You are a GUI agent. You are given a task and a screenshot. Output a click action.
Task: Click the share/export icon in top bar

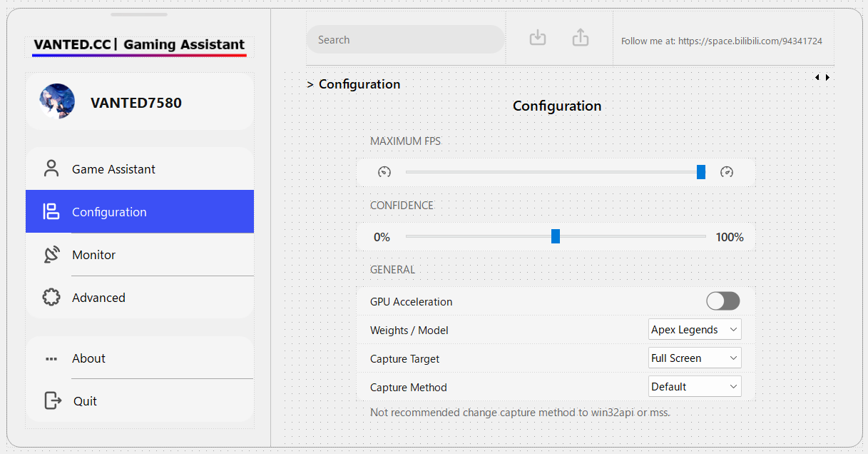pyautogui.click(x=581, y=38)
